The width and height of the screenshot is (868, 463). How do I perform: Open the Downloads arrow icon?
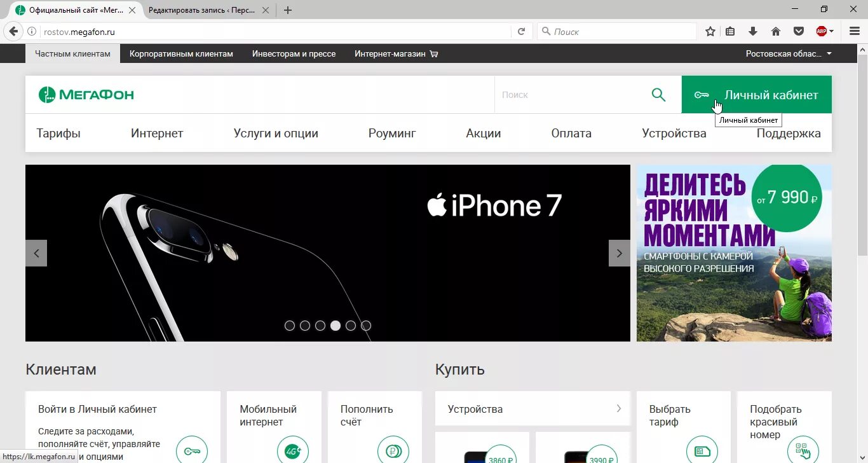[x=753, y=31]
